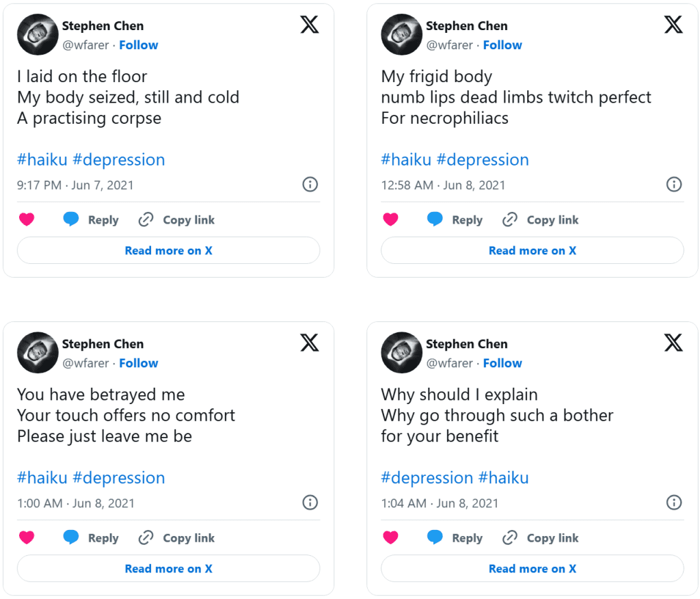The width and height of the screenshot is (700, 599).
Task: Follow @wfarer from the 1:00 AM tweet
Action: (139, 363)
